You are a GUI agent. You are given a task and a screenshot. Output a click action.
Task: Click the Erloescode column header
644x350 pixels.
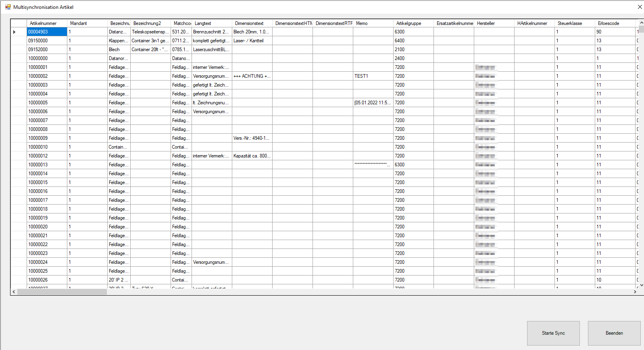click(615, 23)
